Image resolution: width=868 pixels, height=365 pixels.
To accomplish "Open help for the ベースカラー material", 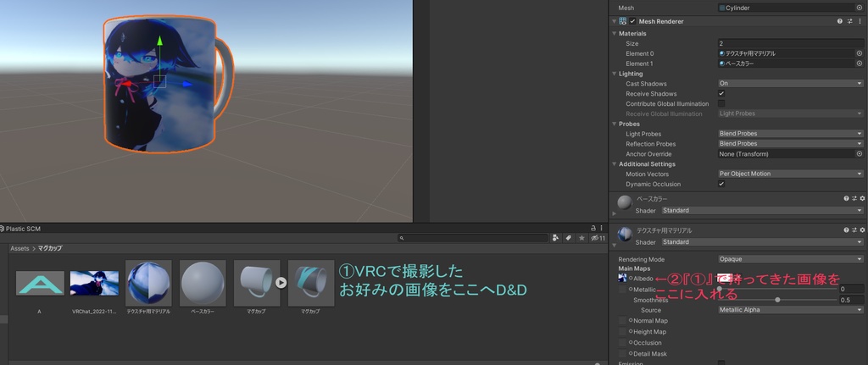I will [846, 198].
